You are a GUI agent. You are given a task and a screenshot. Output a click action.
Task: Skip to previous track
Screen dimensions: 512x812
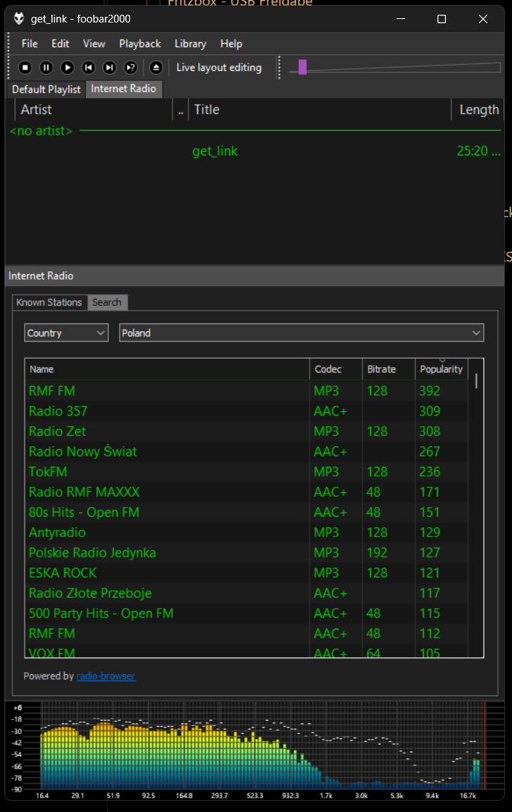click(88, 67)
